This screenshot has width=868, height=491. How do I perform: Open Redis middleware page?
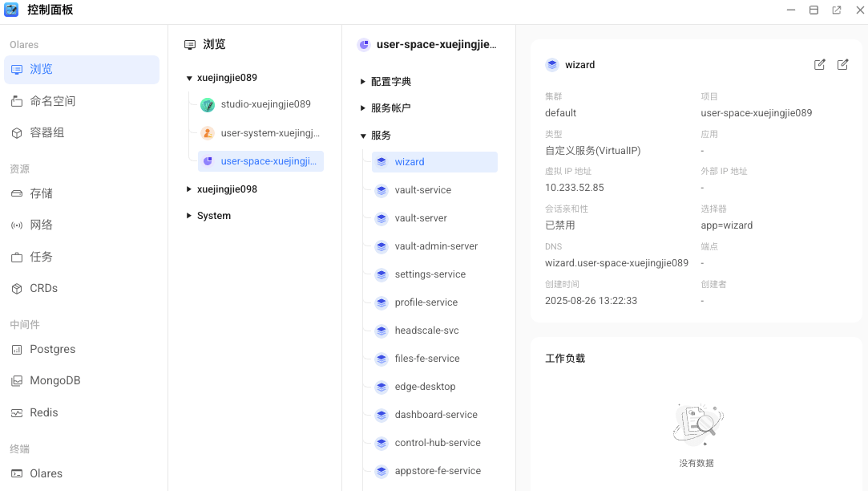pos(43,412)
